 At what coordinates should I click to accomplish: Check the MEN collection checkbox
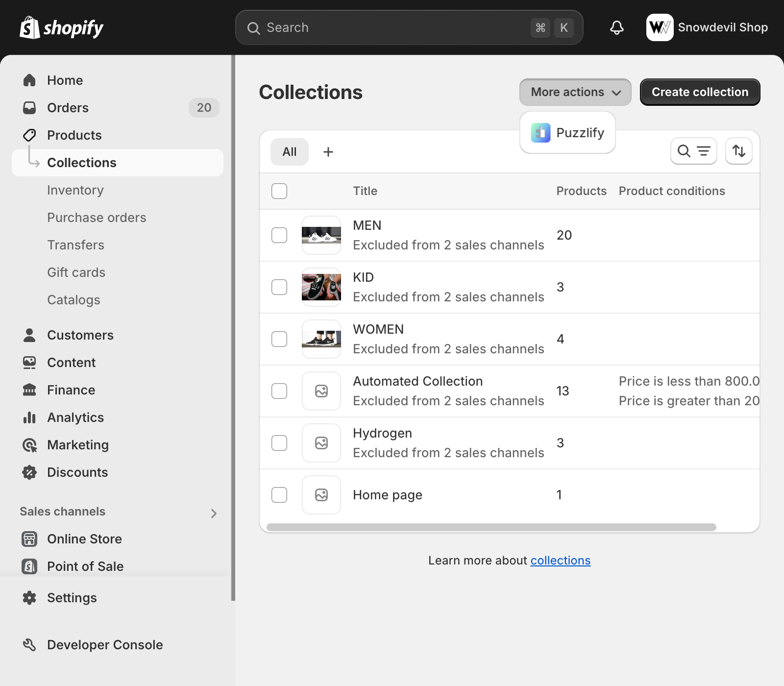pos(279,235)
